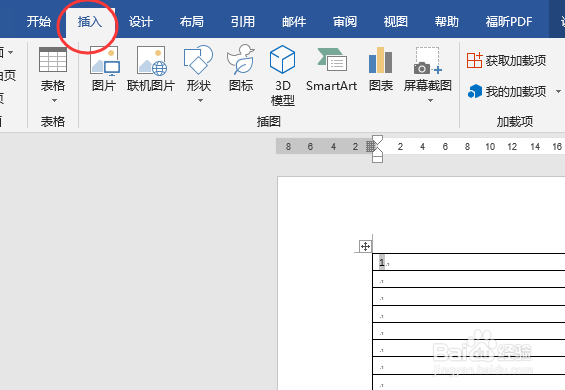Image resolution: width=565 pixels, height=390 pixels.
Task: Switch to the 设计 tab
Action: [x=141, y=22]
